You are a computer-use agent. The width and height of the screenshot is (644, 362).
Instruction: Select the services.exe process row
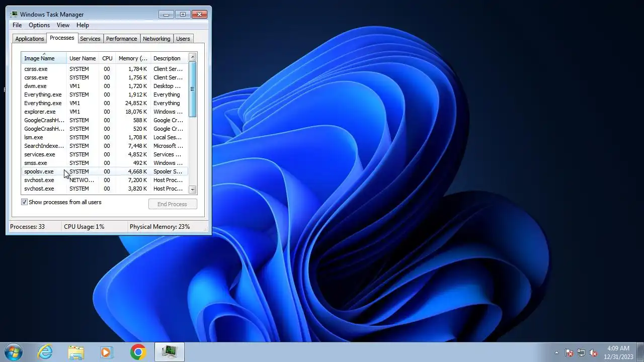[105, 154]
